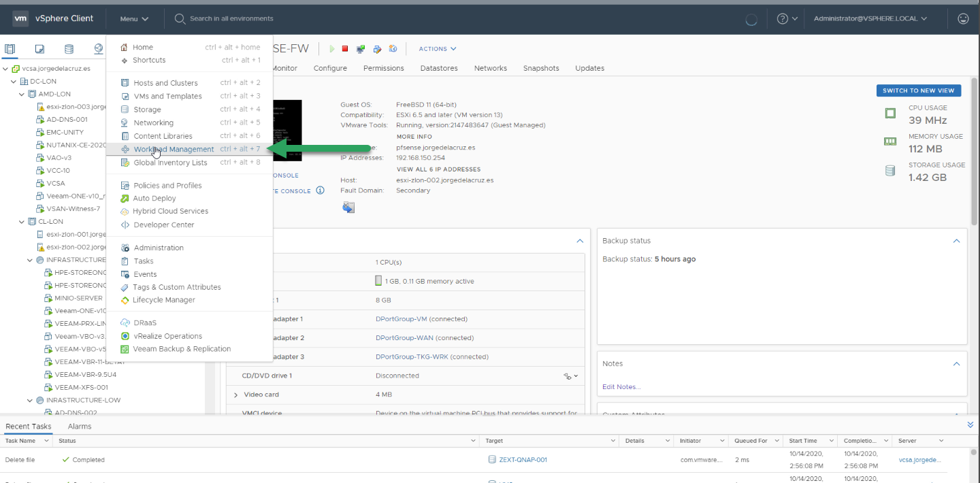Switch to the Permissions tab
Viewport: 980px width, 483px height.
383,68
